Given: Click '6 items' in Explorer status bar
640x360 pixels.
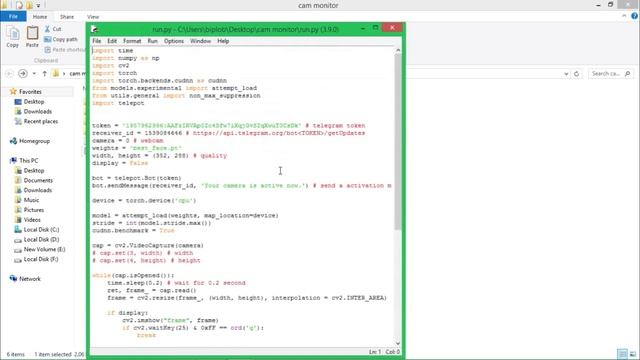Looking at the screenshot, I should (16, 354).
